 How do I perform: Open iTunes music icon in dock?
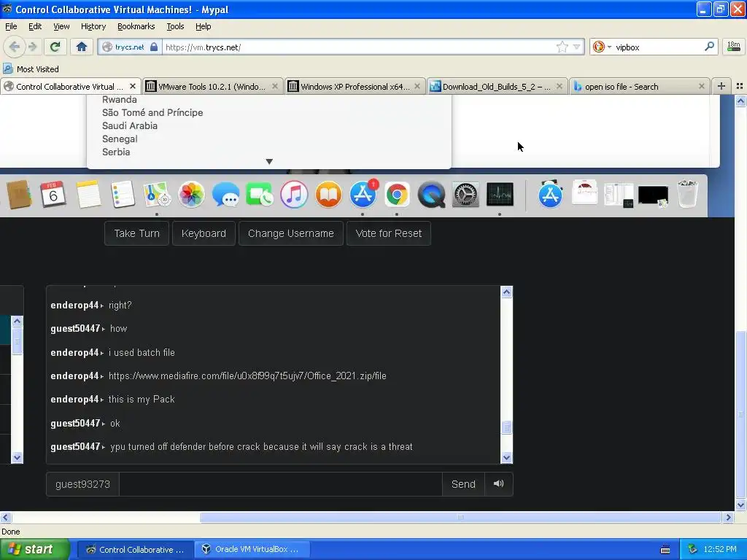tap(294, 194)
